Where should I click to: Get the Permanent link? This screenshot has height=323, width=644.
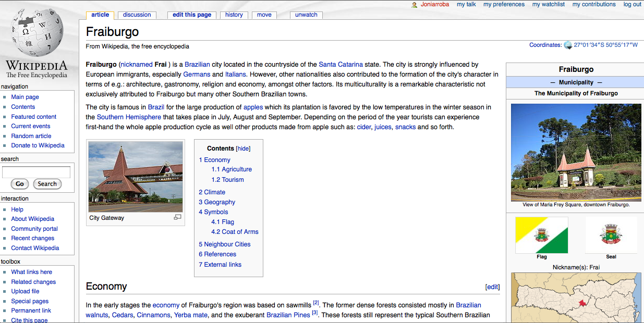pos(31,310)
